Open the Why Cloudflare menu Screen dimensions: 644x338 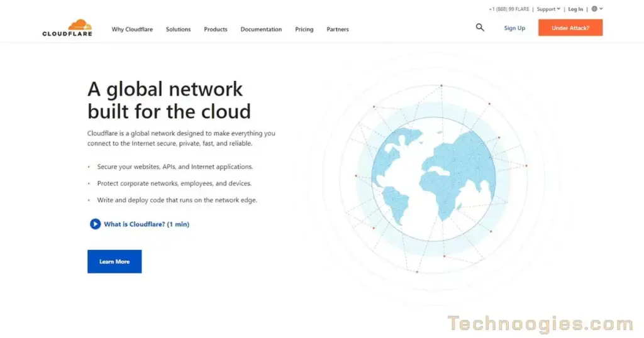132,29
